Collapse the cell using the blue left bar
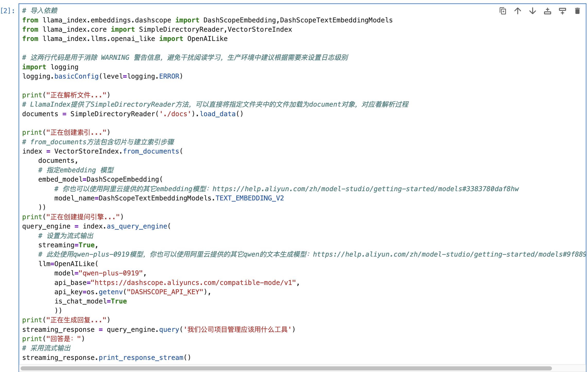 coord(19,180)
